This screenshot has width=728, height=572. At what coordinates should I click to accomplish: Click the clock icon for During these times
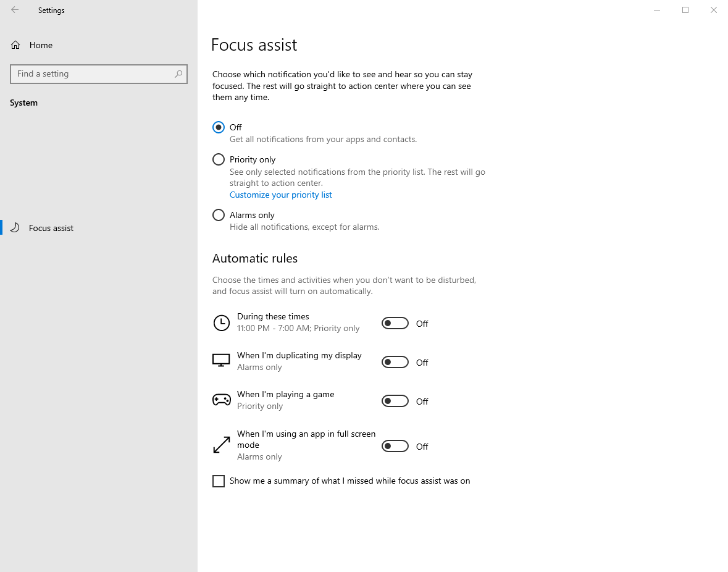click(x=221, y=322)
